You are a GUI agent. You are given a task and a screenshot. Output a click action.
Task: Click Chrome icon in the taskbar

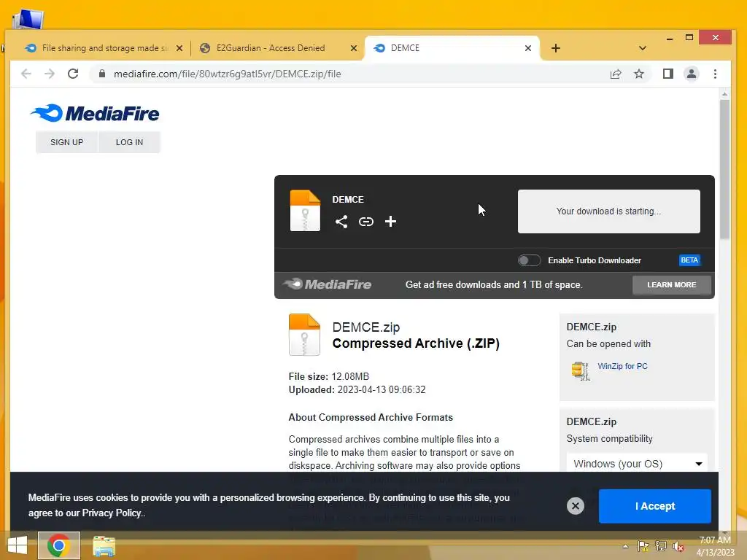point(58,545)
